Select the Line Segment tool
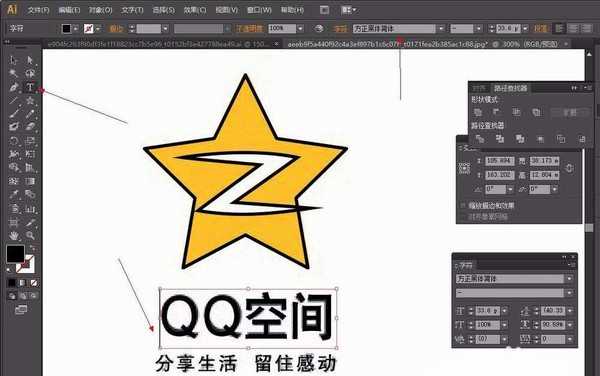 (14, 101)
